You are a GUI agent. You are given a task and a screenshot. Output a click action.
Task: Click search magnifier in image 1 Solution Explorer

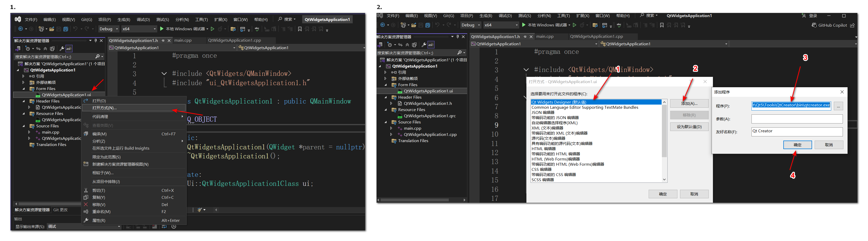coord(97,57)
